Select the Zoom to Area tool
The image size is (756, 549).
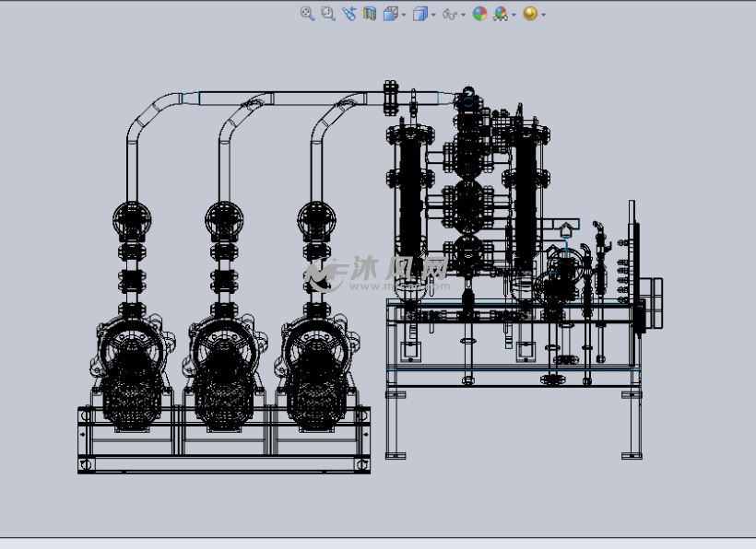pos(327,14)
